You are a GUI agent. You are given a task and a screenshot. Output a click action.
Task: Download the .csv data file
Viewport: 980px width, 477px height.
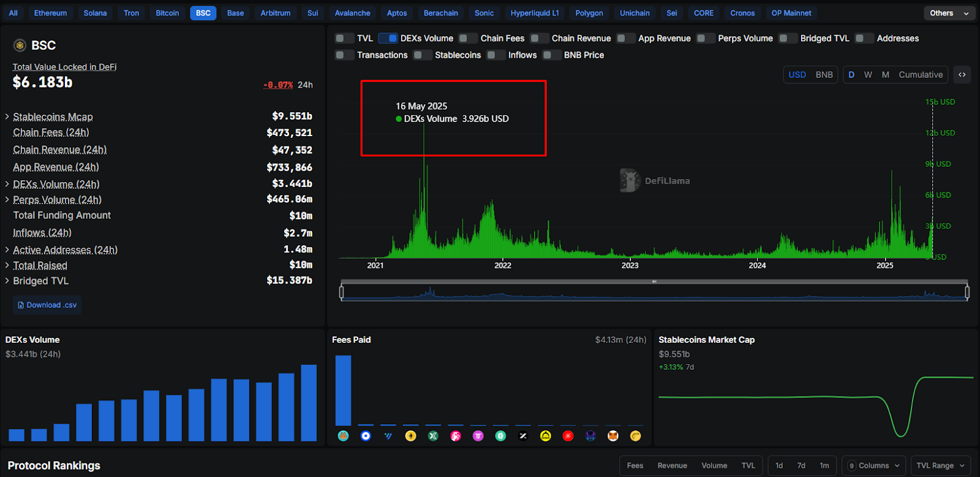tap(47, 305)
